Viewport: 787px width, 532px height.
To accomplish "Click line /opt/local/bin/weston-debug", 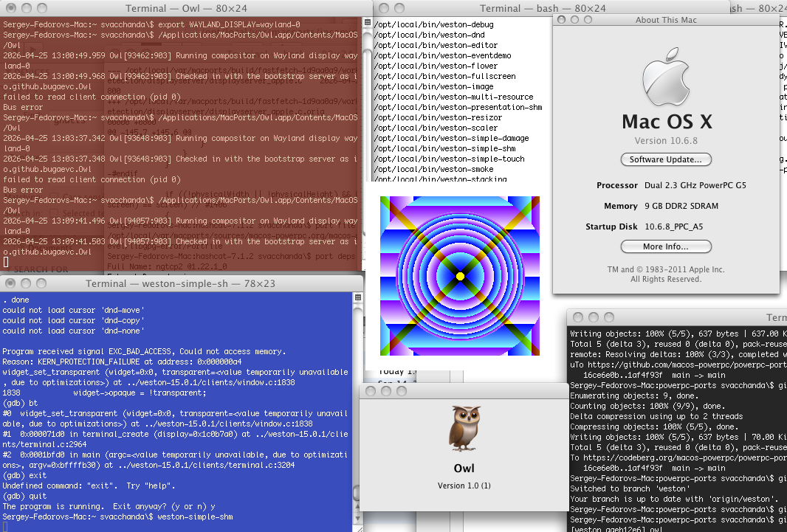I will coord(433,24).
